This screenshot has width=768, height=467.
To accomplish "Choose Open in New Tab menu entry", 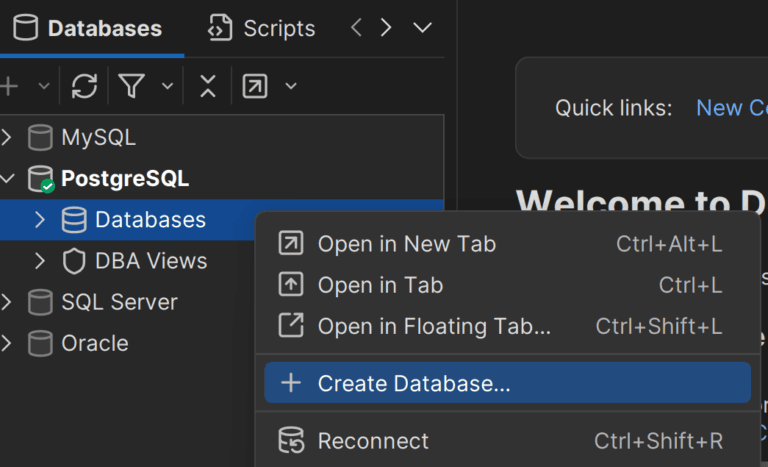I will [x=507, y=244].
